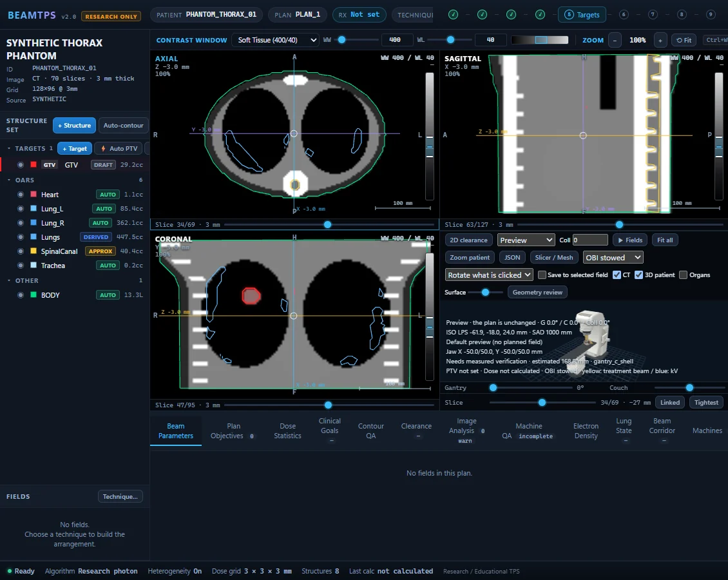728x580 pixels.
Task: Uncheck the CT checkbox
Action: [x=617, y=275]
